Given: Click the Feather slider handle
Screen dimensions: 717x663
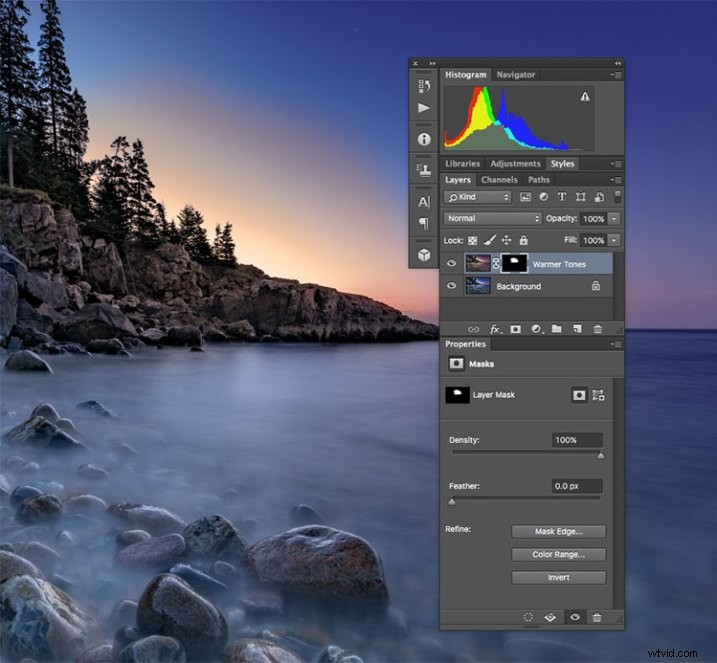Looking at the screenshot, I should (452, 502).
